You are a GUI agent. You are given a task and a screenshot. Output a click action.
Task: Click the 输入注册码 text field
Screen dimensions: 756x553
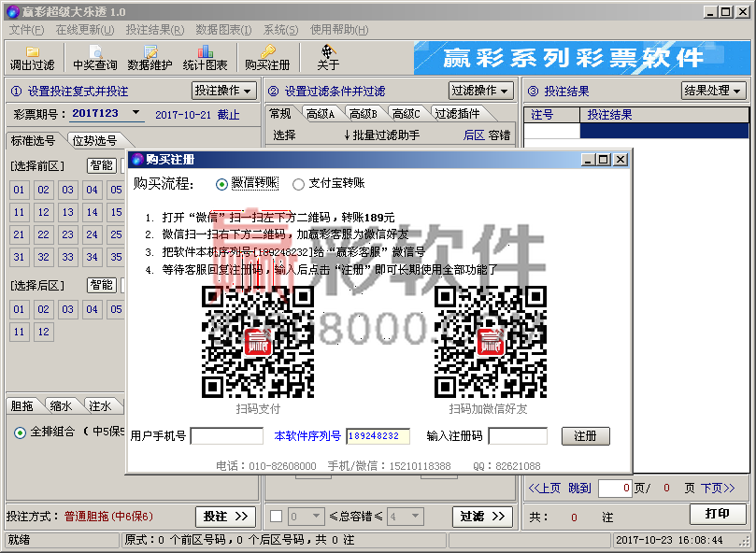pos(517,436)
